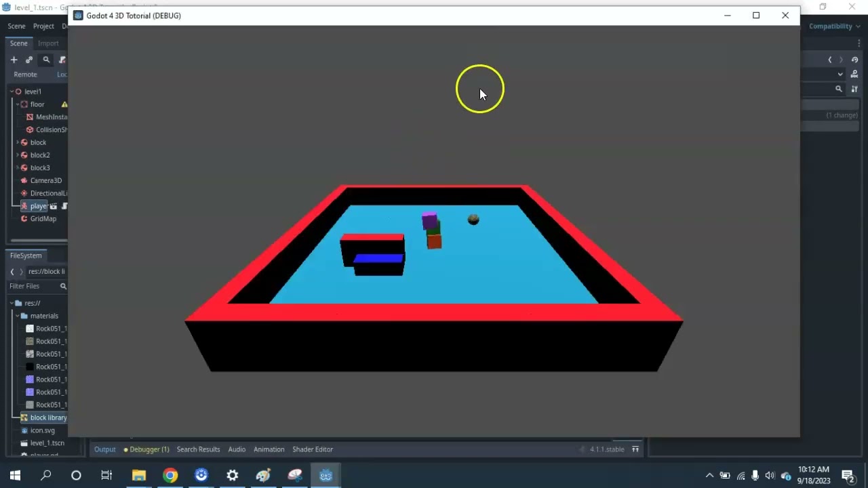Click the GridMap node icon
868x488 pixels.
24,219
